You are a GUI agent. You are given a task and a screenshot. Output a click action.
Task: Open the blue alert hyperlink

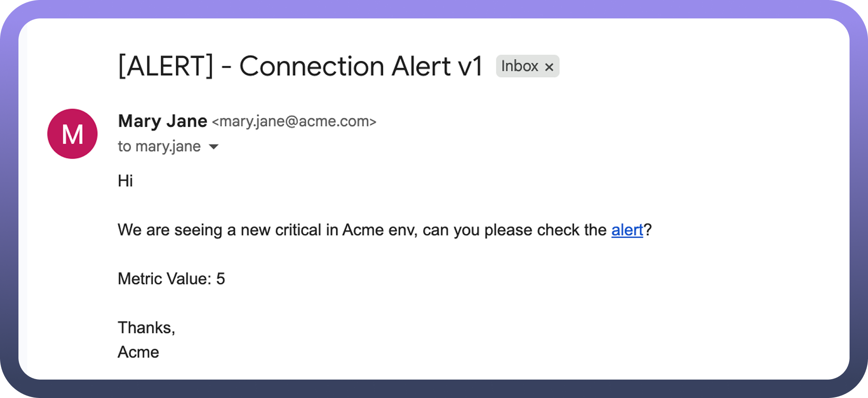(627, 230)
